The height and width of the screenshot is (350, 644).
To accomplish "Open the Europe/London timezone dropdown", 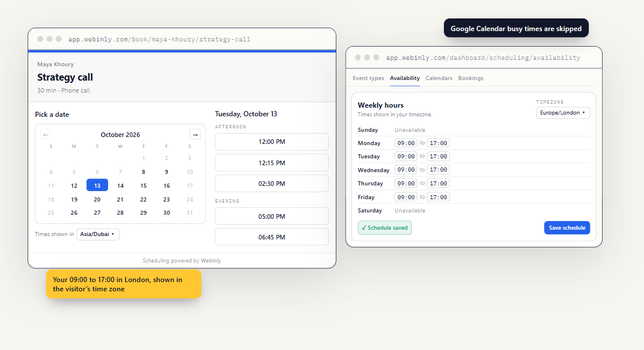I will pos(563,113).
